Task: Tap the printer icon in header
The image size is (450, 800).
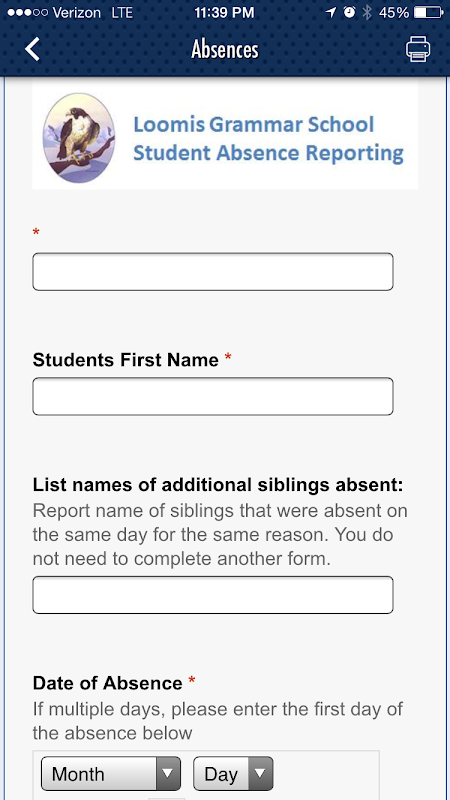Action: pyautogui.click(x=418, y=50)
